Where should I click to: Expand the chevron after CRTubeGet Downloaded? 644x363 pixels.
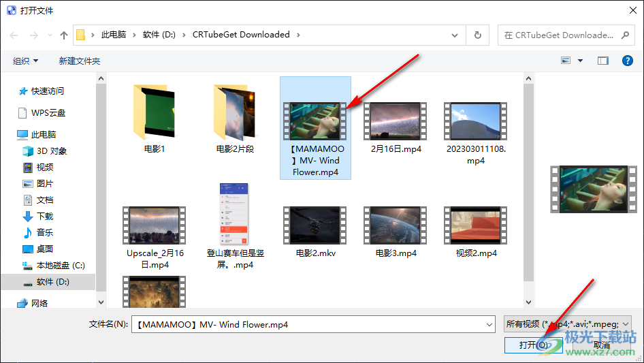[x=299, y=35]
